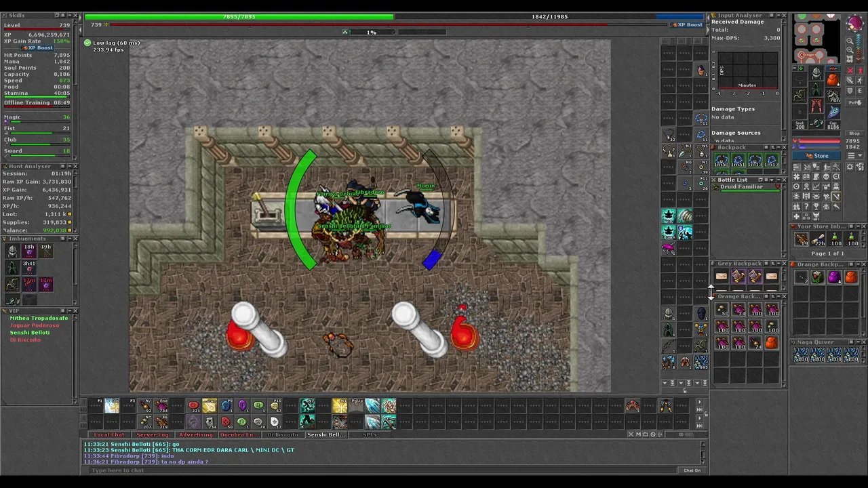Collapse the Naga Quiver panel

coord(859,342)
